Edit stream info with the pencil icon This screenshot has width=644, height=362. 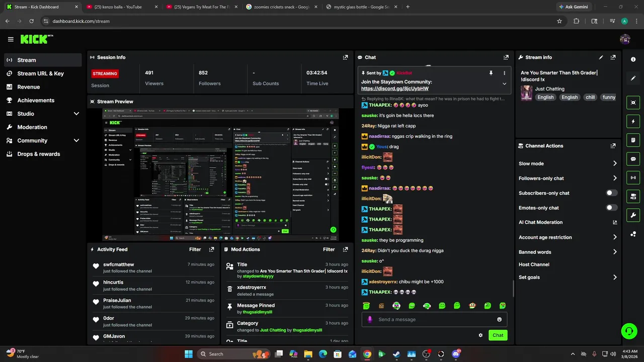601,57
